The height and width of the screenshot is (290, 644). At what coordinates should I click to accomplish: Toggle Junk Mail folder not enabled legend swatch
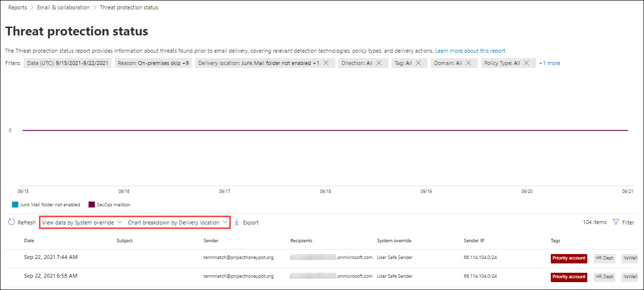(x=15, y=204)
